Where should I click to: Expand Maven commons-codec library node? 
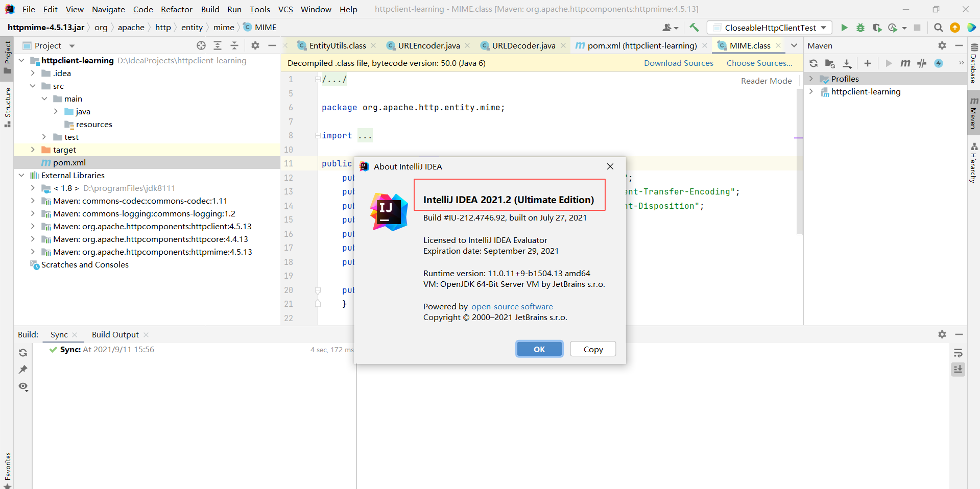tap(33, 201)
